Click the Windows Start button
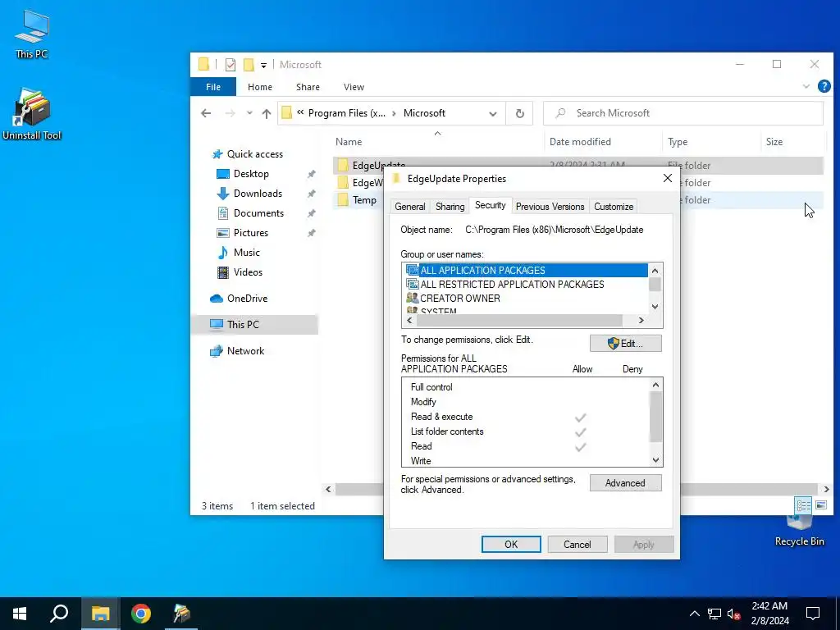 click(x=20, y=614)
